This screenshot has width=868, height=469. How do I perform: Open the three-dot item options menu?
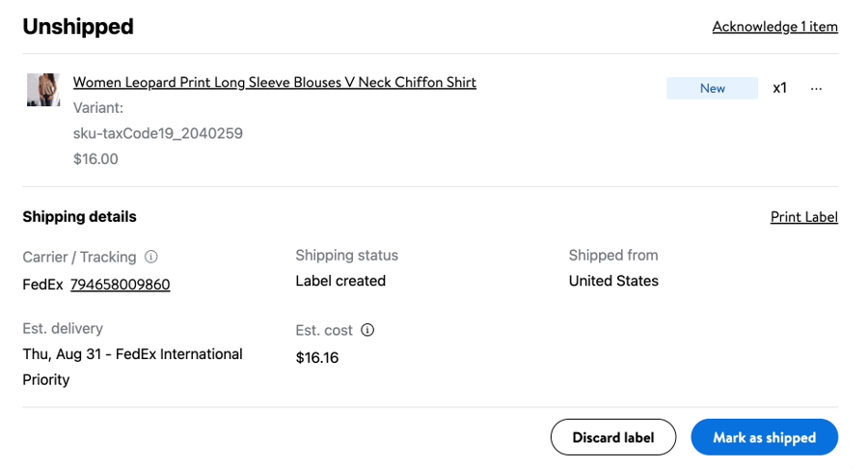coord(816,89)
